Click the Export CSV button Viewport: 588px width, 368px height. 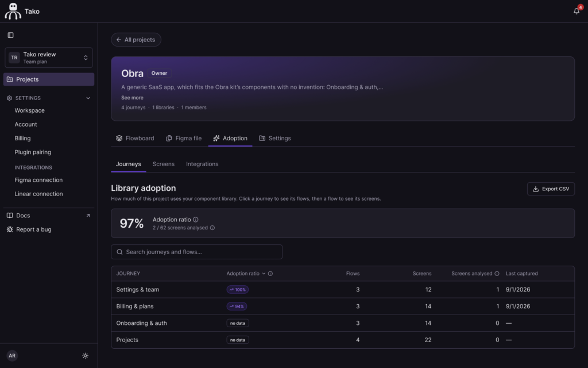(551, 189)
